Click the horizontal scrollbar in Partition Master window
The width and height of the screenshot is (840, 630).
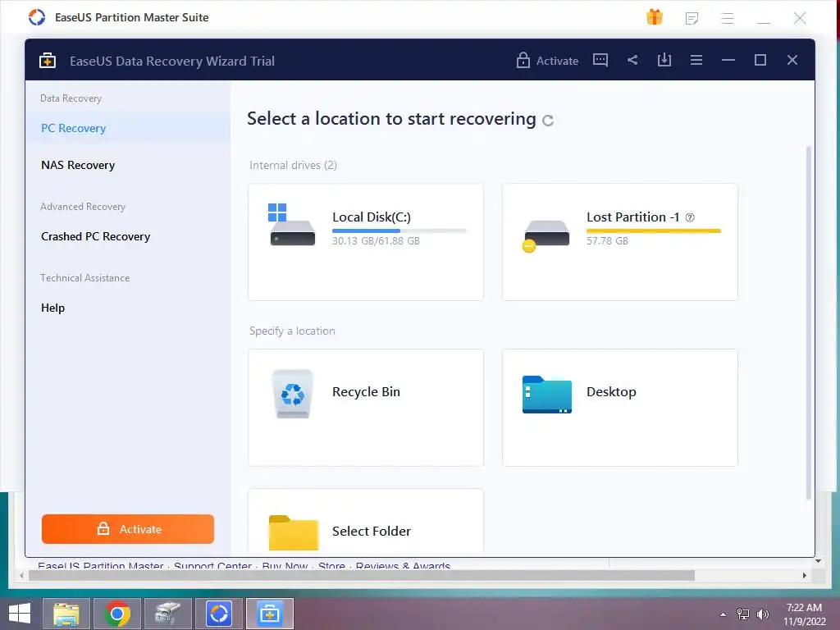362,575
